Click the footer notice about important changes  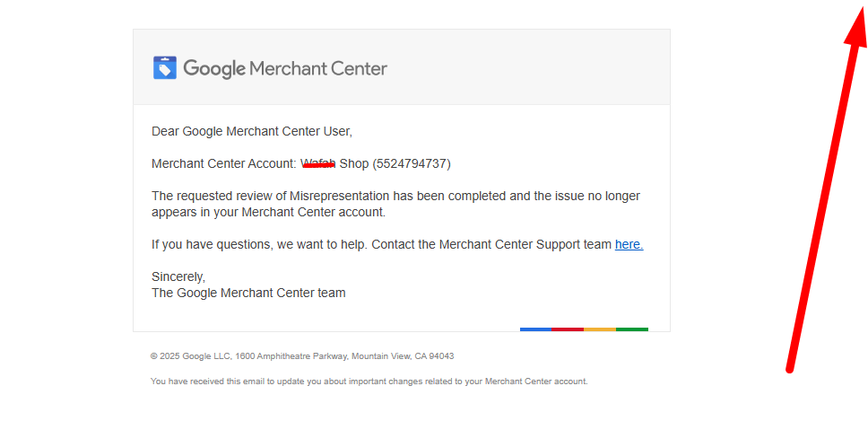pos(369,382)
